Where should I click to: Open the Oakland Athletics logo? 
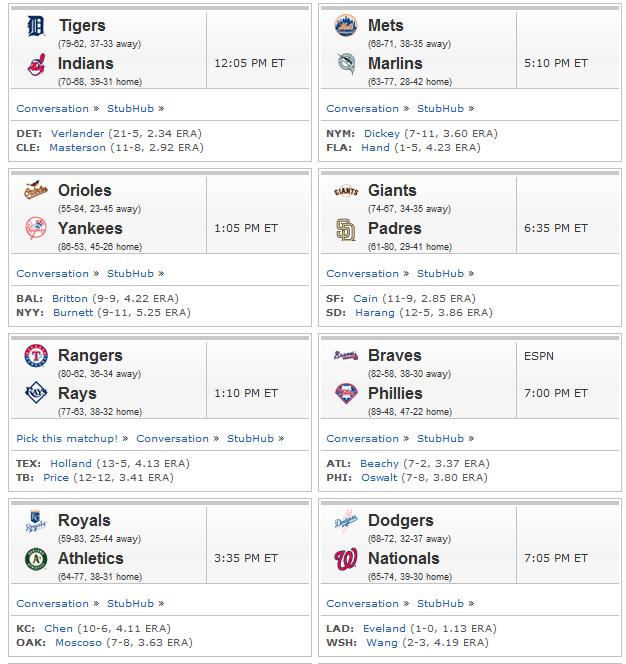click(36, 559)
